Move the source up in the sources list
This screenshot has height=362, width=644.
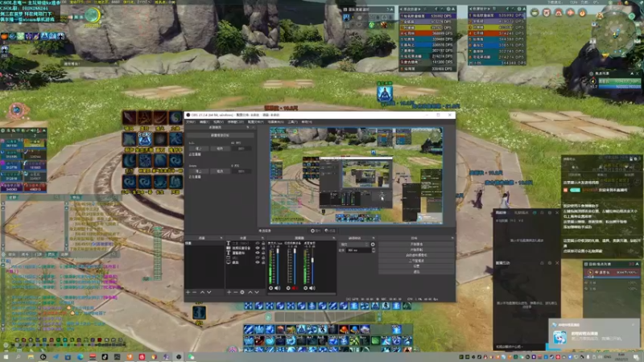(x=250, y=292)
